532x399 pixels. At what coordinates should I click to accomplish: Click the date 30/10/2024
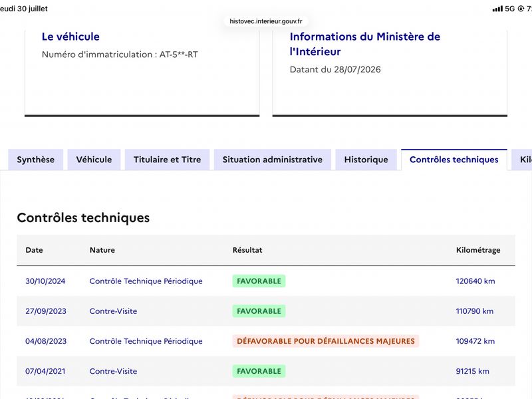point(45,281)
